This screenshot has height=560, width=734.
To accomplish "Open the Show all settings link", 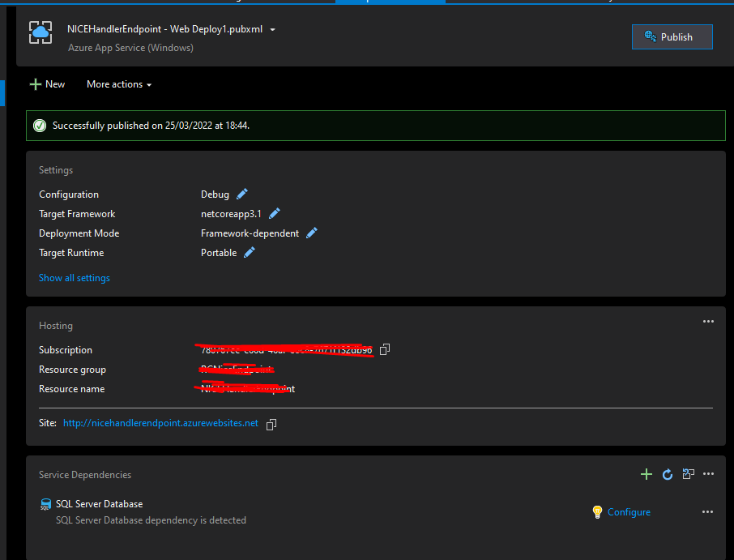I will point(75,278).
